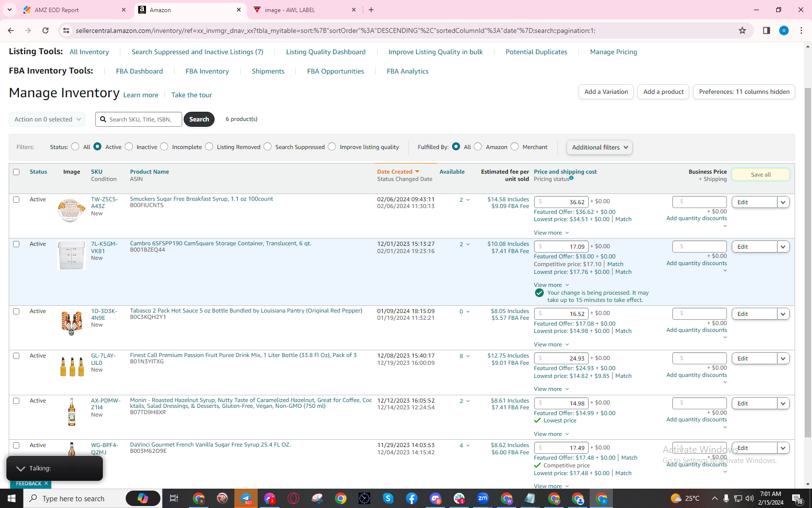Open Task View on the taskbar
This screenshot has height=508, width=812.
click(174, 498)
